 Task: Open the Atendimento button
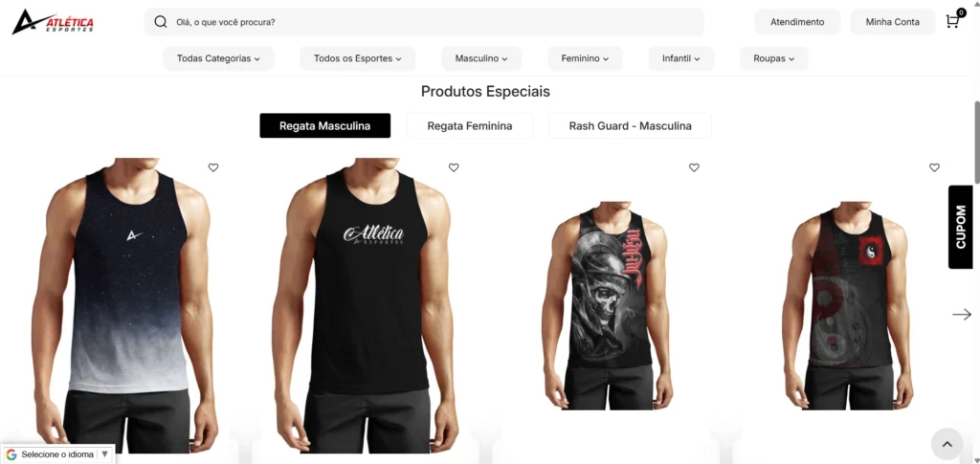pos(797,22)
